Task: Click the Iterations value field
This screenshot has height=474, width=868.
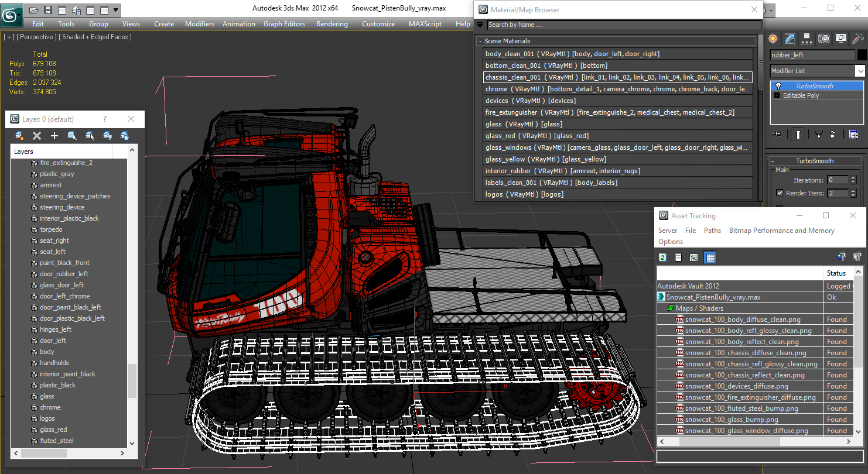Action: click(838, 180)
